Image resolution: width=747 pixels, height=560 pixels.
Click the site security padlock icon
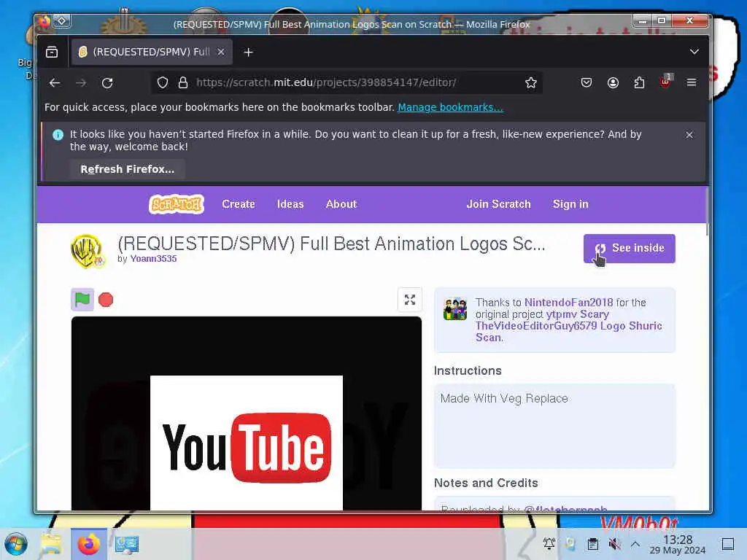(x=182, y=83)
